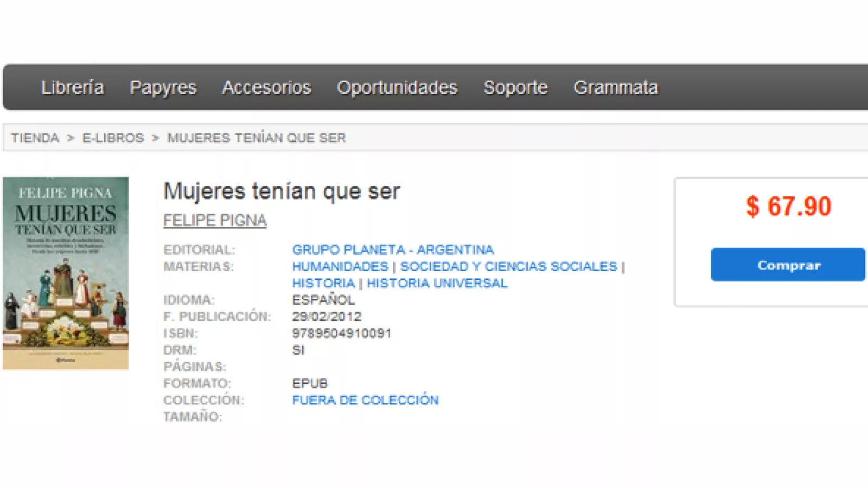The width and height of the screenshot is (868, 488).
Task: Open the Grammata menu item
Action: [616, 87]
